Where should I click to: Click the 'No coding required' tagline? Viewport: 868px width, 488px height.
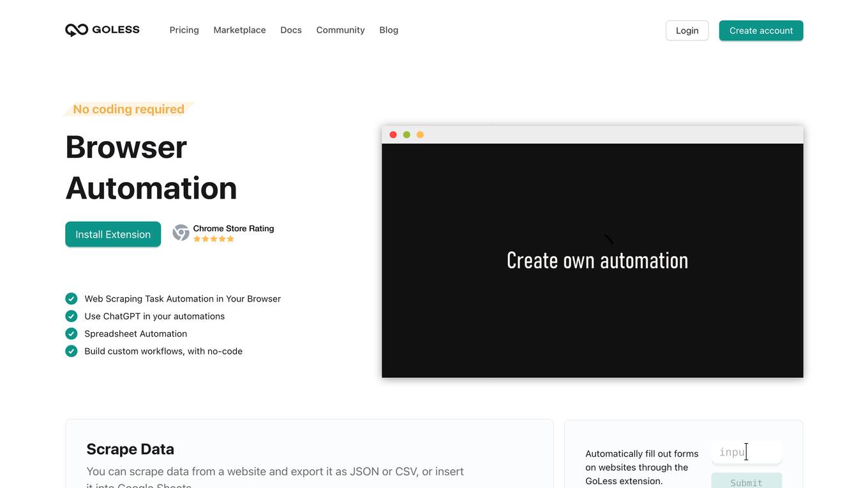(x=128, y=109)
